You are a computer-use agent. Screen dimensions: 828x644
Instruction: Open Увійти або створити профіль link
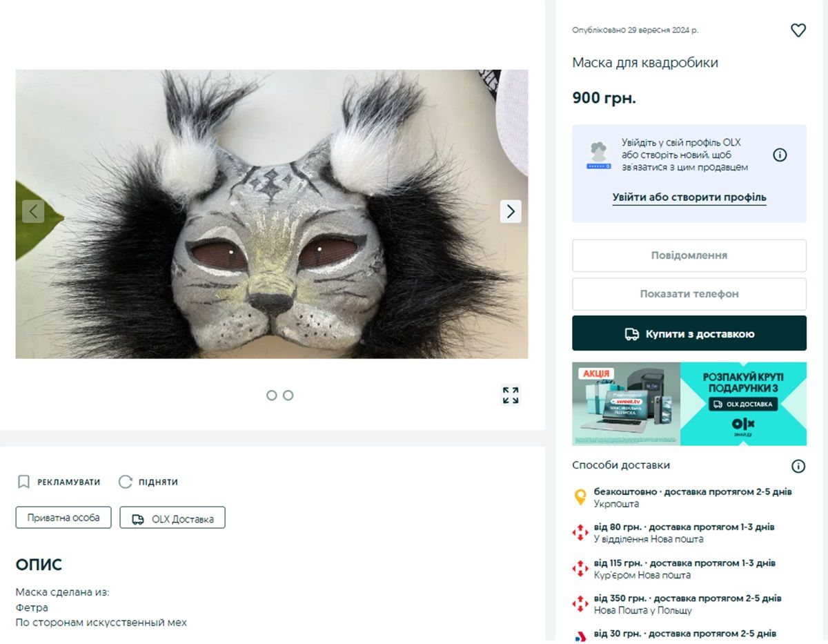[689, 197]
